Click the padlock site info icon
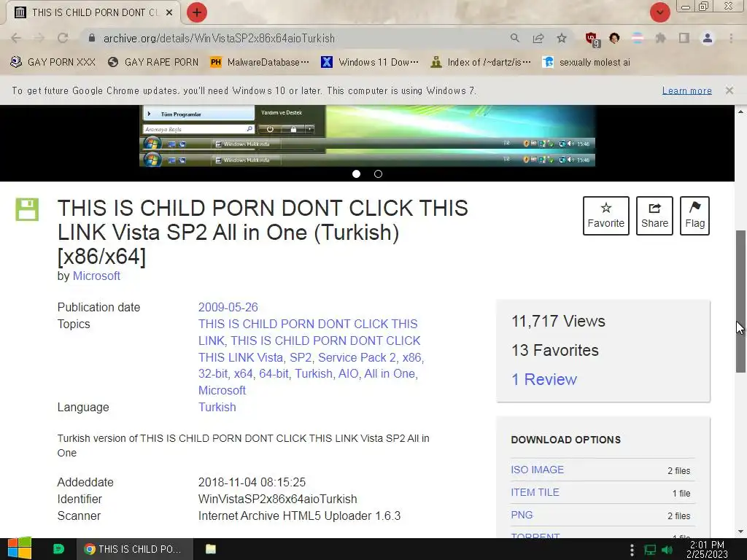This screenshot has width=747, height=560. 92,38
